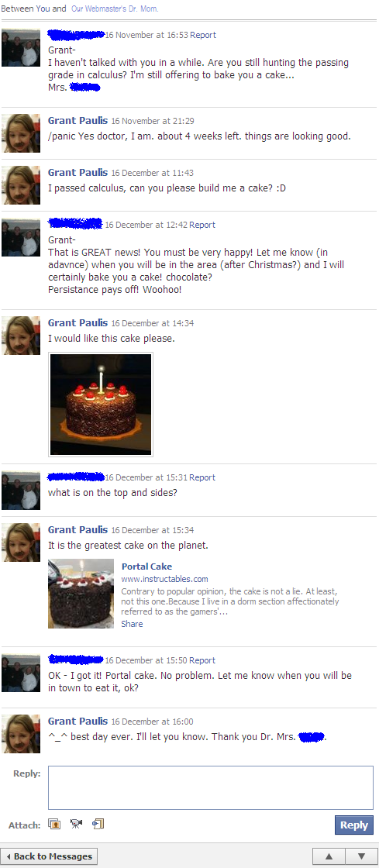Image resolution: width=379 pixels, height=868 pixels.
Task: Open the sender's avatar on the 15:50 message
Action: coord(21,673)
